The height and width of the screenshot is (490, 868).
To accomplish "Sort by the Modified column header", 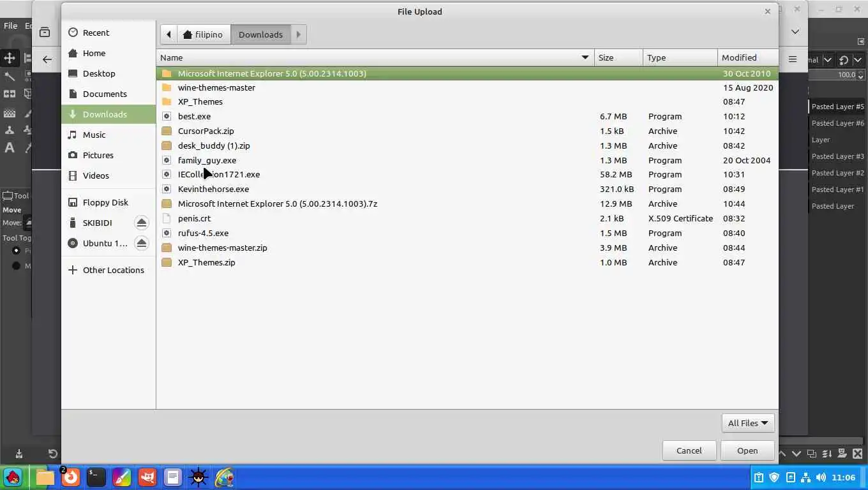I will click(x=747, y=57).
